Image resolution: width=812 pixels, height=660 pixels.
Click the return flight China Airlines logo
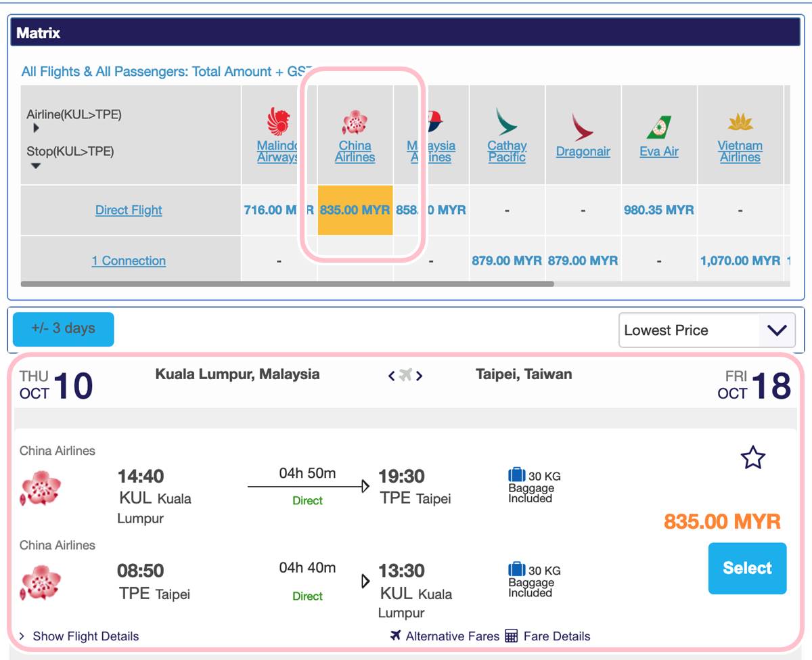tap(41, 583)
